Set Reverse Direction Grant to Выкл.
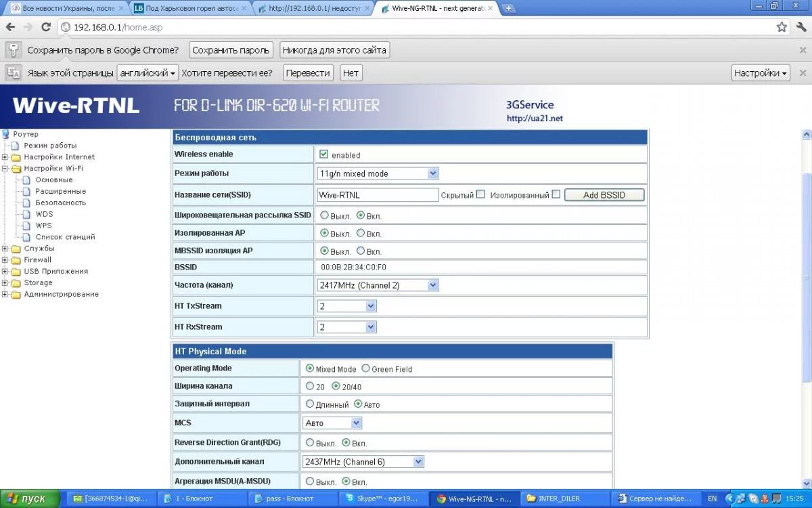Screen dimensions: 812x508 coord(310,442)
